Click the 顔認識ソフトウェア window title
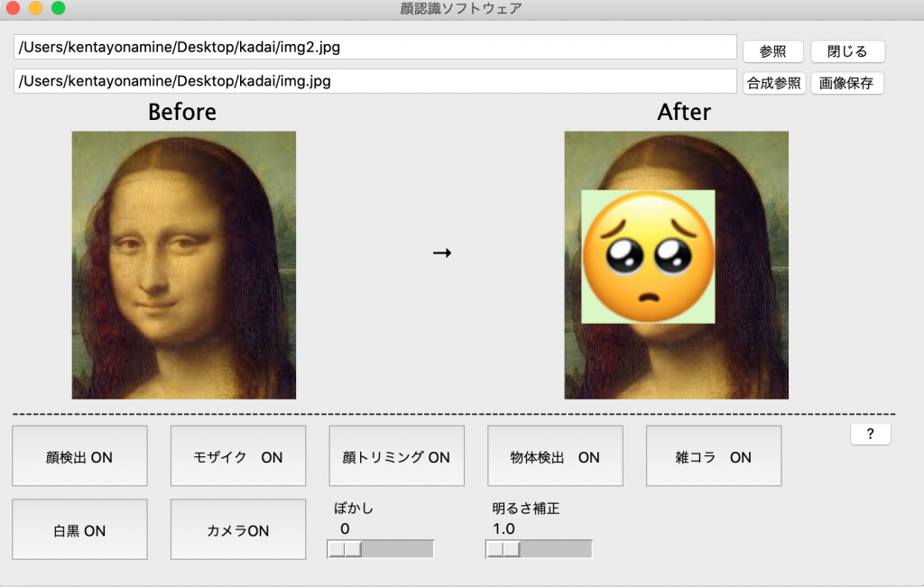This screenshot has width=924, height=587. [x=461, y=8]
